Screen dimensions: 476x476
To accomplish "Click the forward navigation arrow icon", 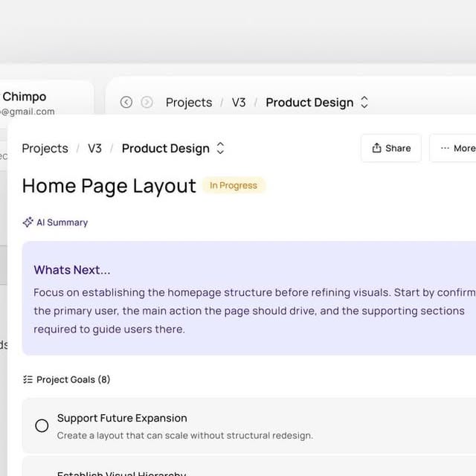I will coord(147,103).
